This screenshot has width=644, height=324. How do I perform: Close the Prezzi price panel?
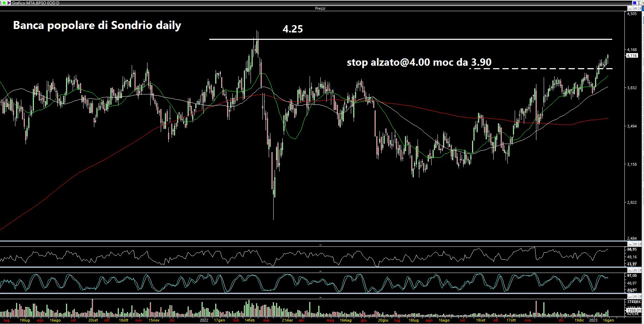coord(640,8)
